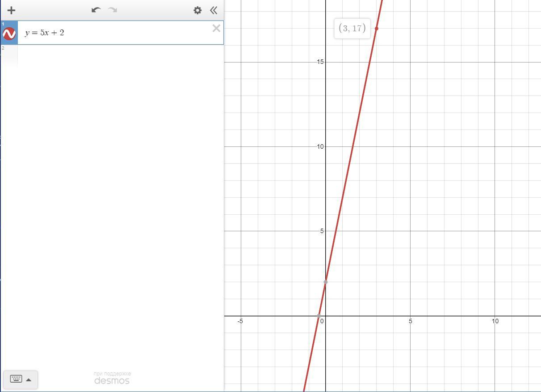The height and width of the screenshot is (392, 541).
Task: Select the empty expression row 2
Action: [x=112, y=56]
